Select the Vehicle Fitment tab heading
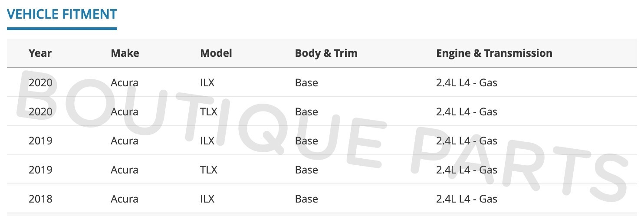The height and width of the screenshot is (216, 644). pyautogui.click(x=62, y=14)
